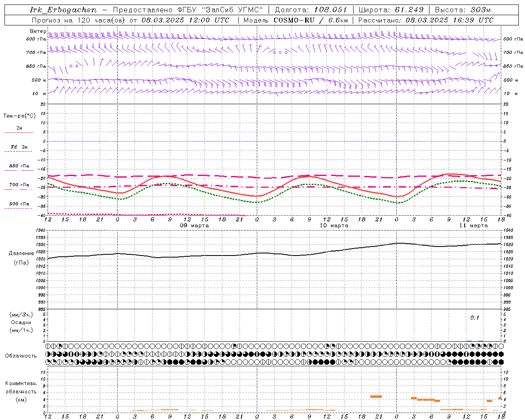
Task: Click the 500 гПа temperature legend entry
Action: (19, 204)
